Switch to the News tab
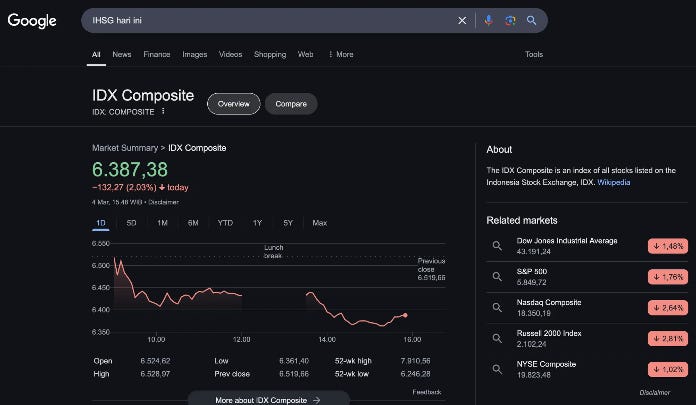This screenshot has width=696, height=405. pos(122,54)
